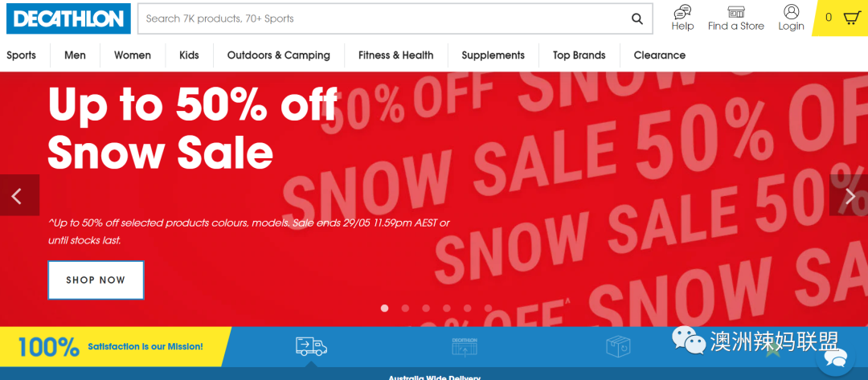
Task: Open the Outdoors & Camping menu
Action: [x=278, y=55]
